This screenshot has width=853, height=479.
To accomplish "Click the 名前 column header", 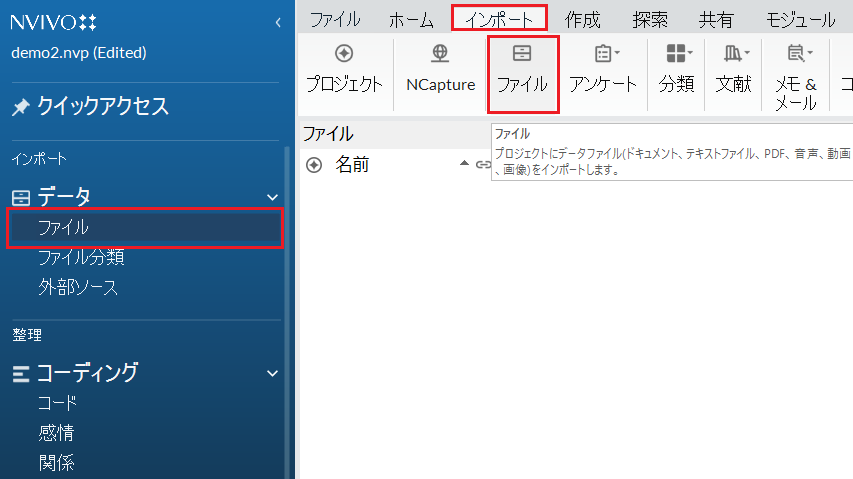I will click(x=352, y=164).
